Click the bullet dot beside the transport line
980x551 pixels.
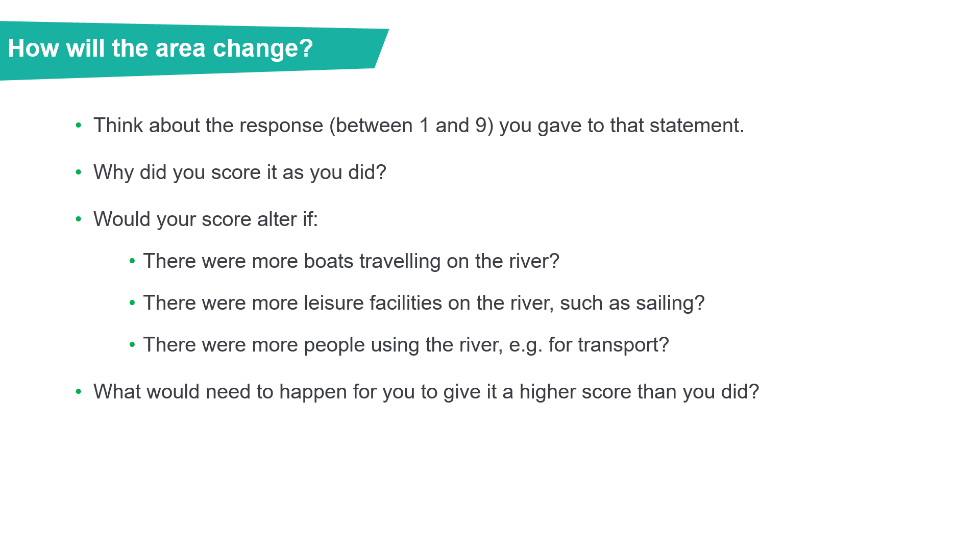(x=132, y=344)
